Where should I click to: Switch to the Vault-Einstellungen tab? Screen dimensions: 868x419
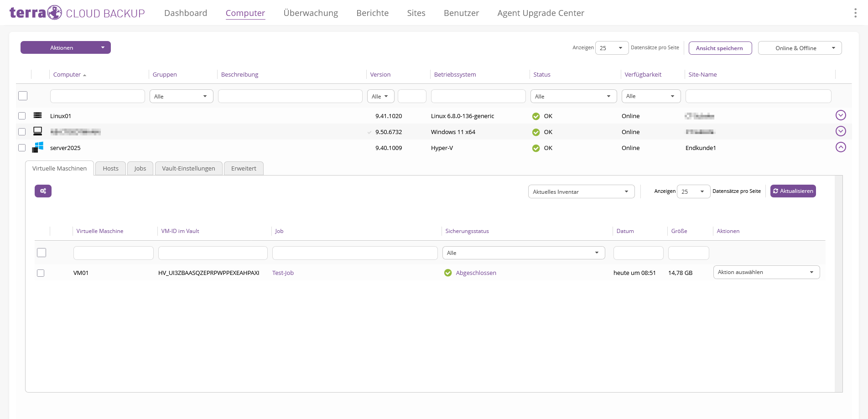[x=188, y=168]
